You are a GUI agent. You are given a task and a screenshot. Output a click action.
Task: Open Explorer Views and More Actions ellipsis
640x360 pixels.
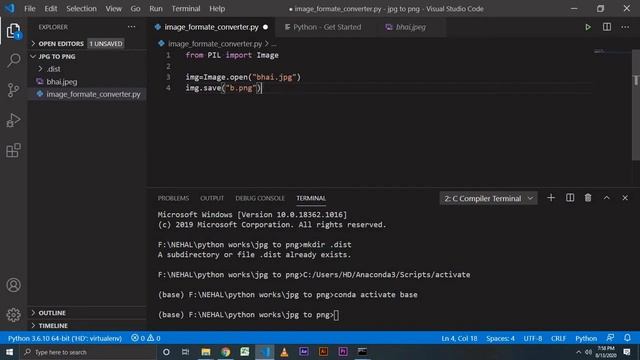click(x=131, y=27)
